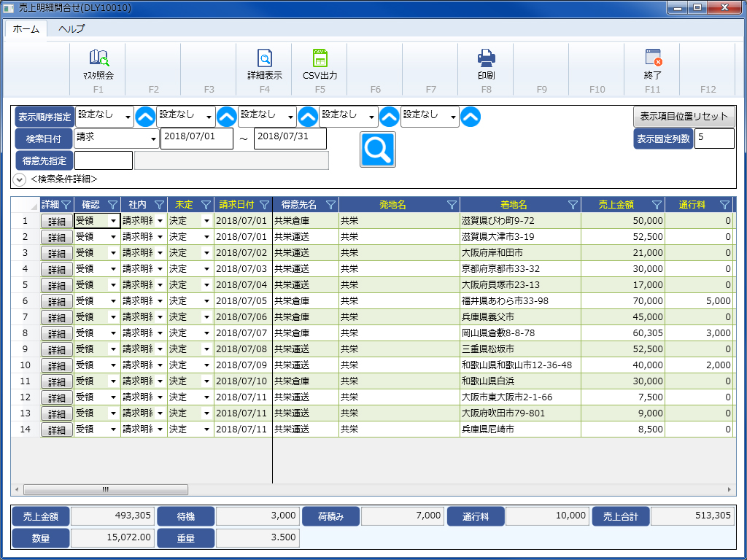Open row 14 決定 status dropdown
The image size is (747, 560).
coord(206,429)
